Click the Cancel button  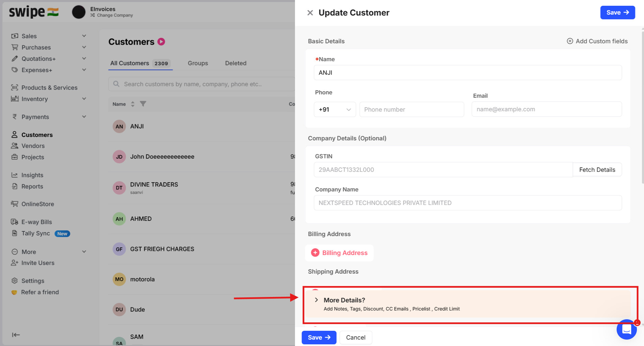[x=355, y=338]
